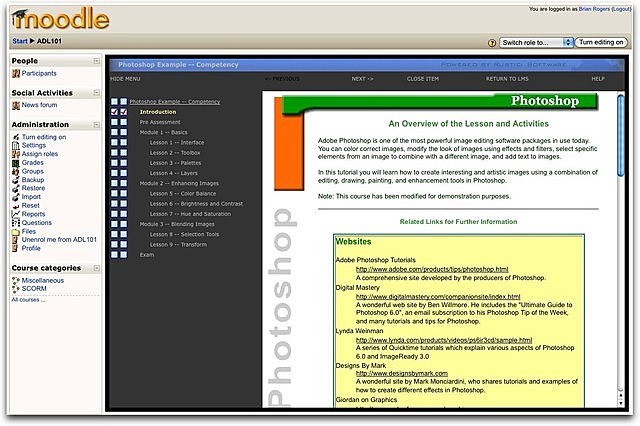Toggle first checkbox beside Exam
This screenshot has width=640, height=426.
(x=114, y=255)
